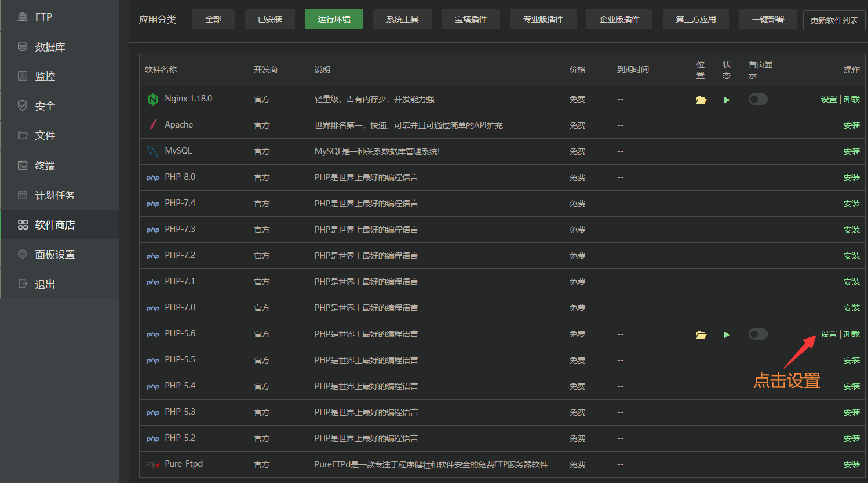The height and width of the screenshot is (483, 868).
Task: Click the scheduled tasks (计划任务) icon
Action: 23,195
